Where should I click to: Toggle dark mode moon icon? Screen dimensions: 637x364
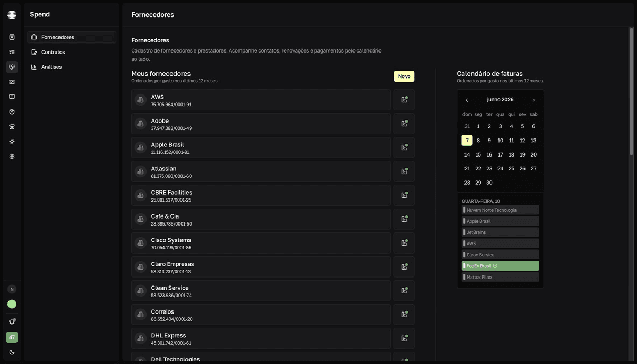[12, 352]
